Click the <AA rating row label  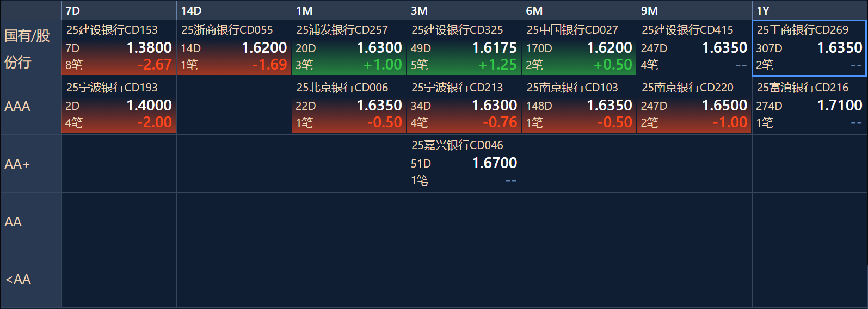click(30, 279)
